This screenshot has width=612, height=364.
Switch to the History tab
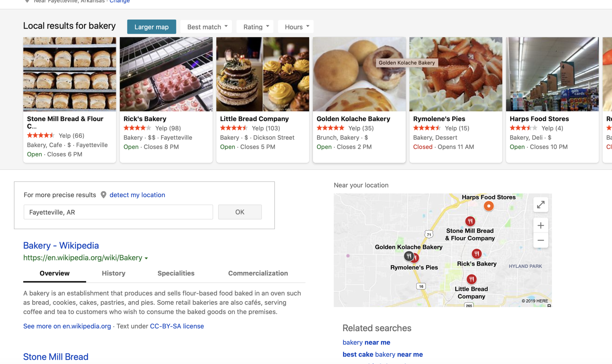click(114, 273)
